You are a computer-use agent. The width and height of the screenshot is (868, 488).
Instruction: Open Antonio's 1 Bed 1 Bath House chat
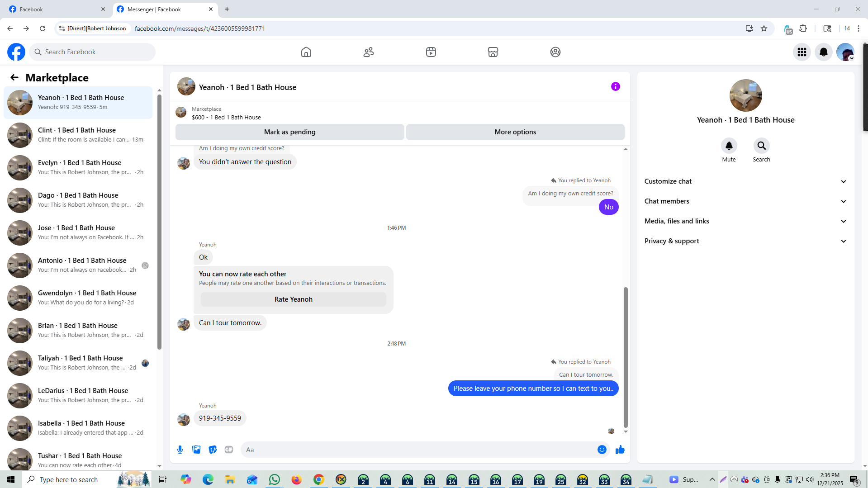(78, 265)
